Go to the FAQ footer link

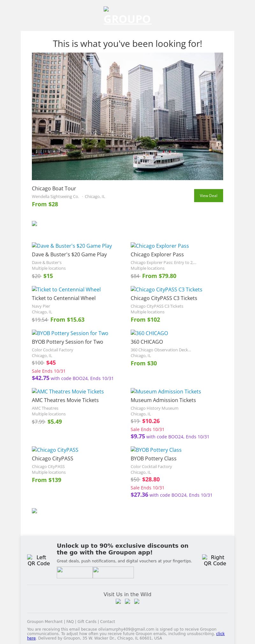point(70,621)
